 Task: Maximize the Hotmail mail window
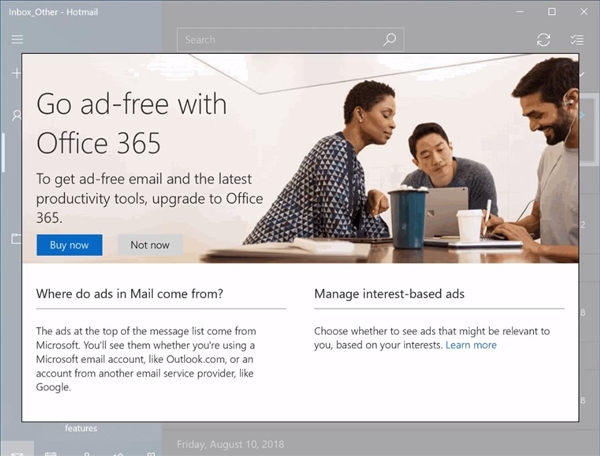tap(551, 11)
